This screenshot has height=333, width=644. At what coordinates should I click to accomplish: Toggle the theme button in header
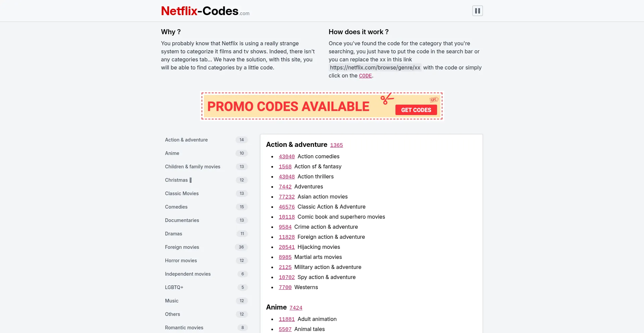[x=477, y=11]
